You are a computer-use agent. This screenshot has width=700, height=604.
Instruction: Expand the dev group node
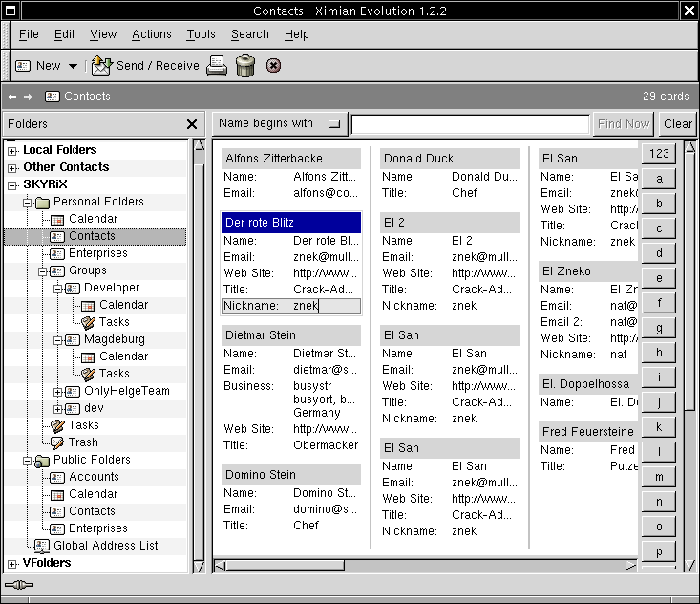[x=57, y=409]
